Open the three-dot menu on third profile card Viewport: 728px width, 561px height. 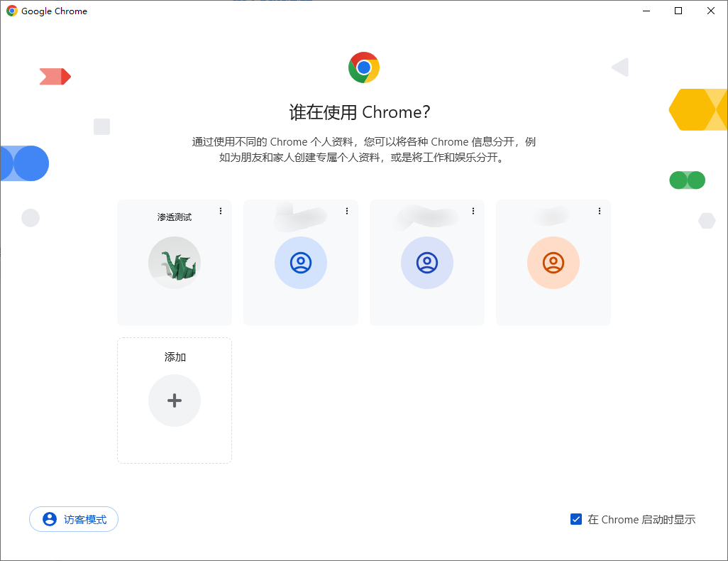473,211
